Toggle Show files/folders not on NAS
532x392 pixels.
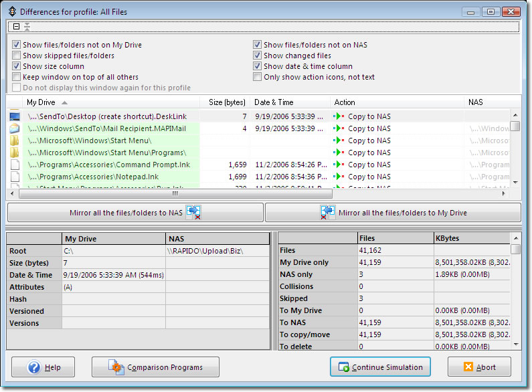257,45
